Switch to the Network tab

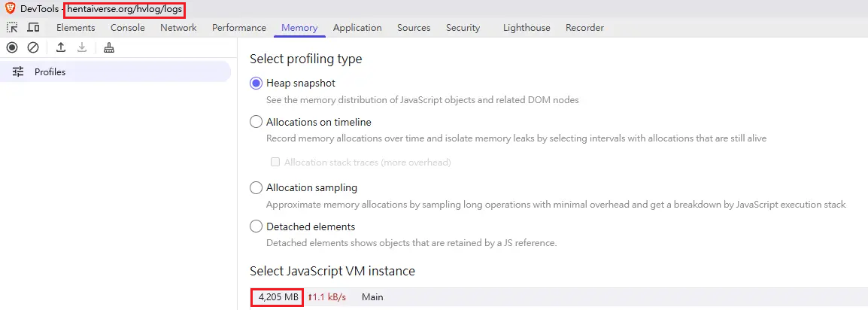tap(178, 28)
